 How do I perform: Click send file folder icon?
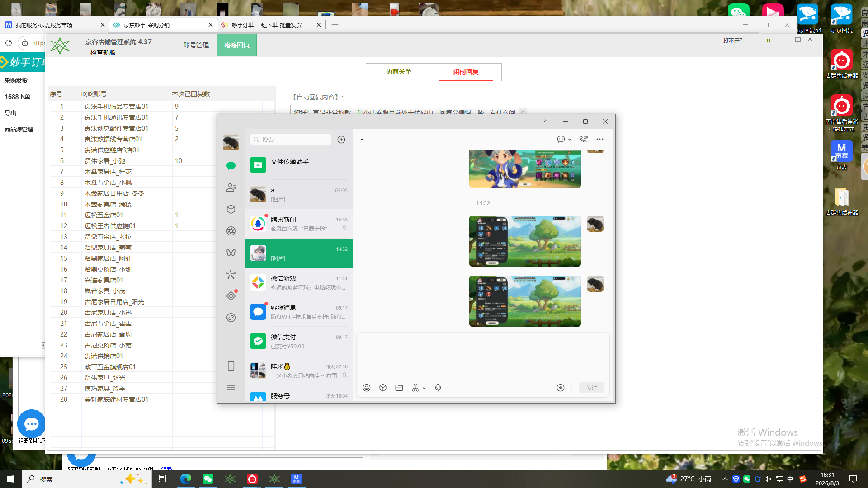[x=399, y=388]
